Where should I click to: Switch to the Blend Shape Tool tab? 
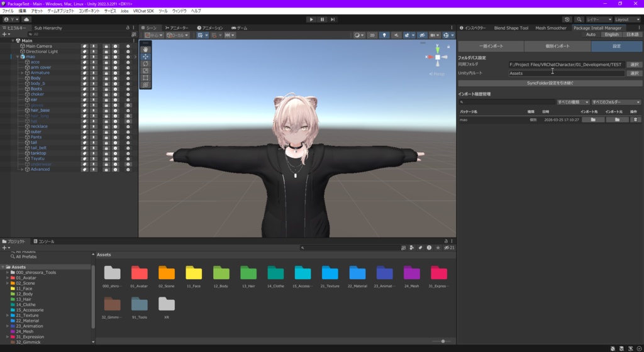pos(511,28)
